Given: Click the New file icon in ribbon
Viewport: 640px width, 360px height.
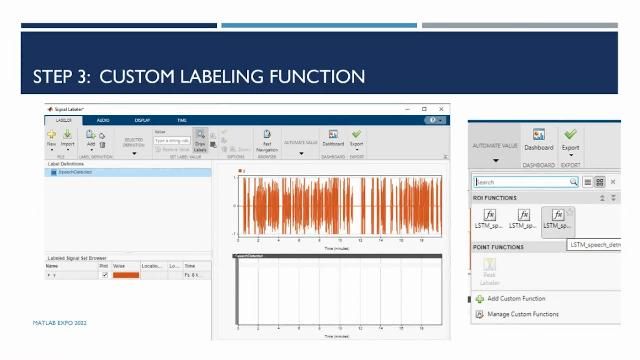Looking at the screenshot, I should pos(51,135).
